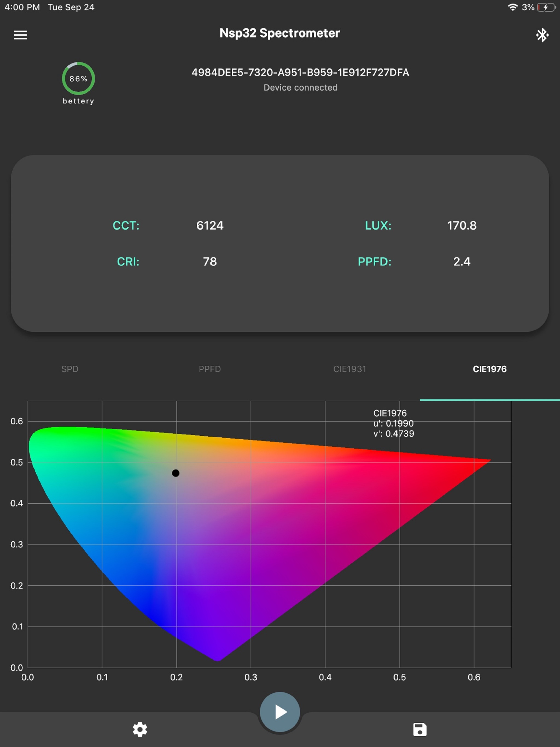Click the PPFD value 2.4
This screenshot has width=560, height=747.
[462, 261]
